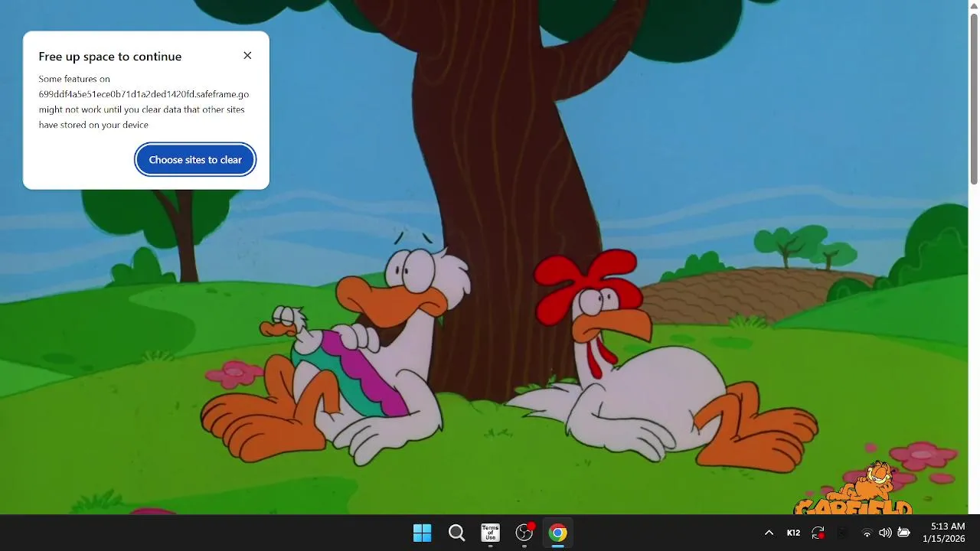Open taskbar Search
Image resolution: width=980 pixels, height=551 pixels.
[456, 533]
